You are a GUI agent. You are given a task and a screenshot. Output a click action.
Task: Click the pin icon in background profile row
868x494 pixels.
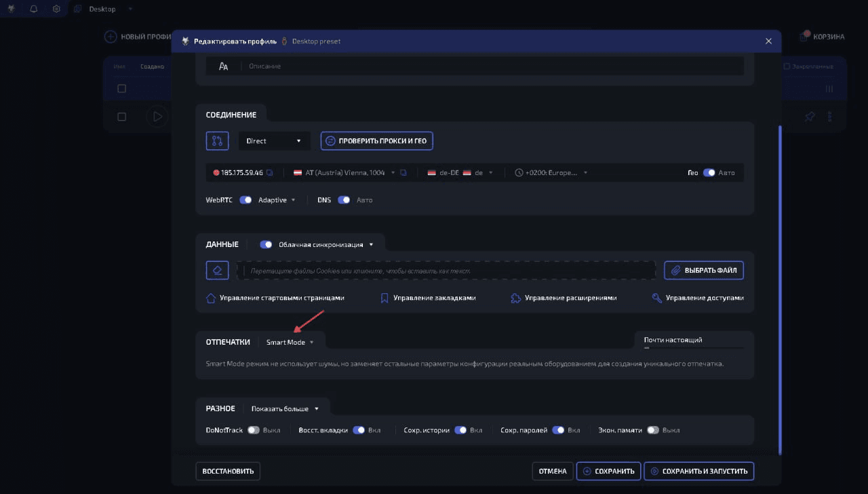click(809, 117)
